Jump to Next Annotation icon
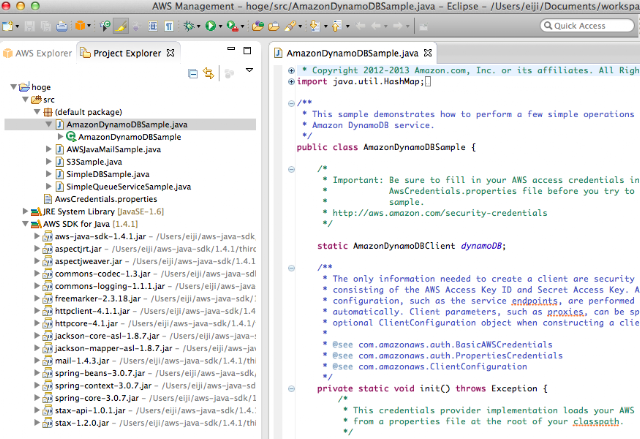The height and width of the screenshot is (439, 640). [x=315, y=27]
